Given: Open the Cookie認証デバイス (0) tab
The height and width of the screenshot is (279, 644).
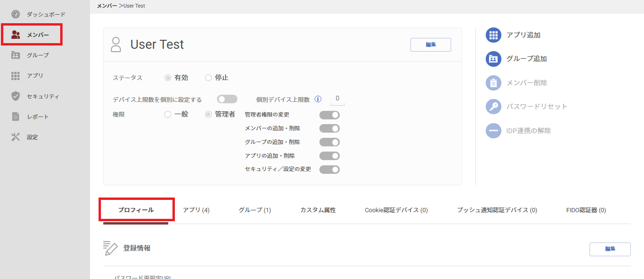Looking at the screenshot, I should coord(396,210).
